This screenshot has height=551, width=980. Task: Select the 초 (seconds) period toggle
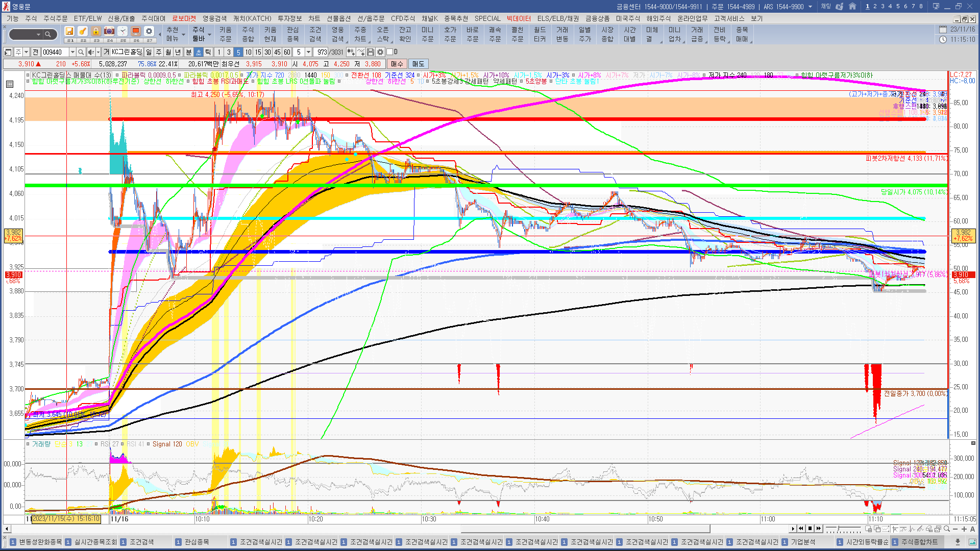pos(199,52)
